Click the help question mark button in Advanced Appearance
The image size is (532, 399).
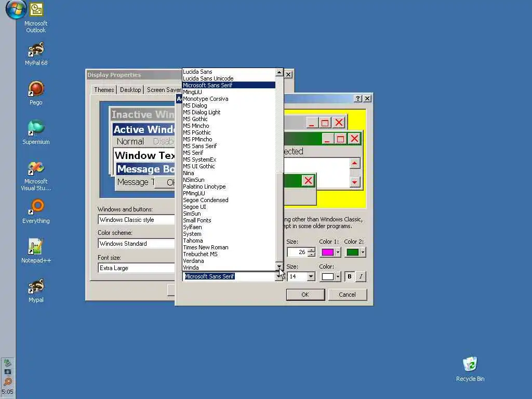coord(358,98)
